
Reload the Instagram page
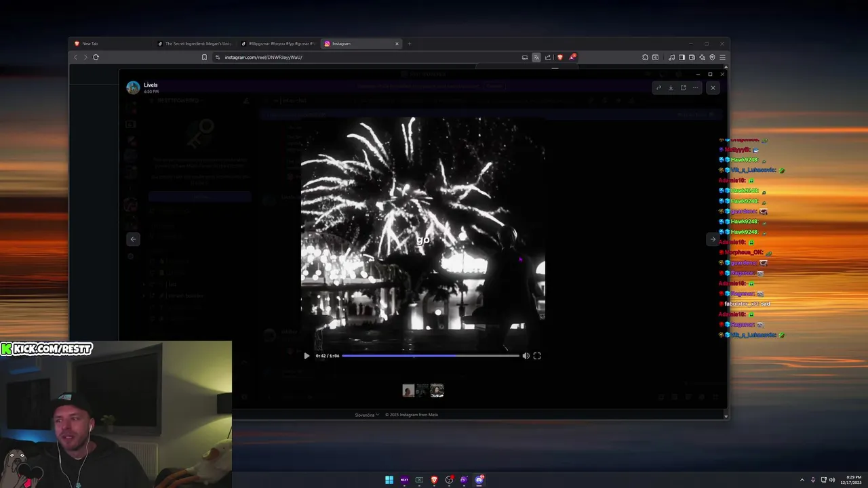96,57
